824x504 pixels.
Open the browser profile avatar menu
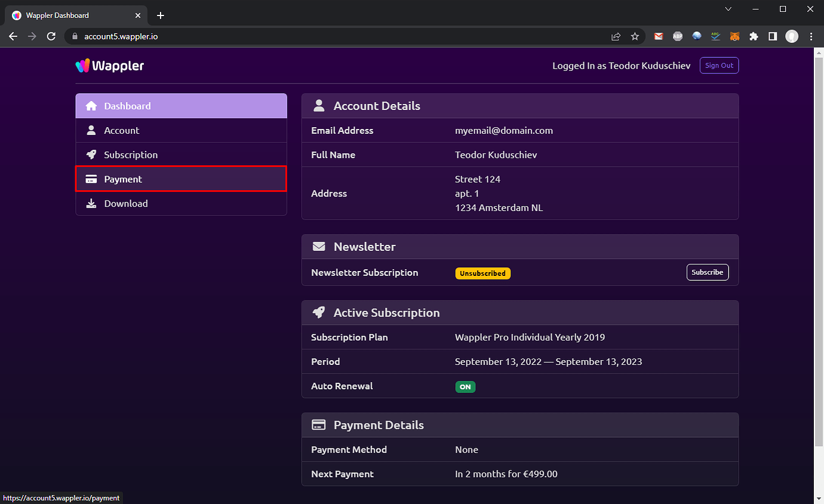(792, 36)
